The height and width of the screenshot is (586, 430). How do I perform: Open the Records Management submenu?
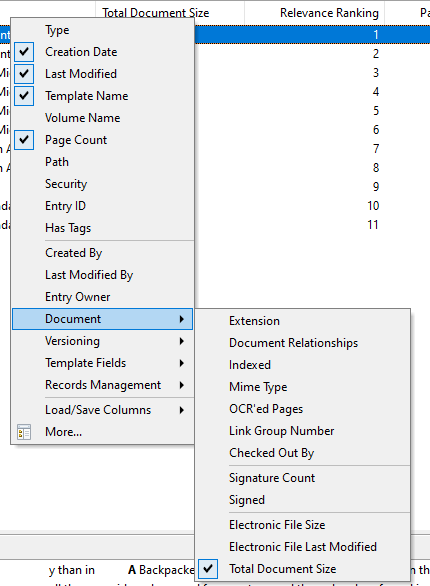102,385
